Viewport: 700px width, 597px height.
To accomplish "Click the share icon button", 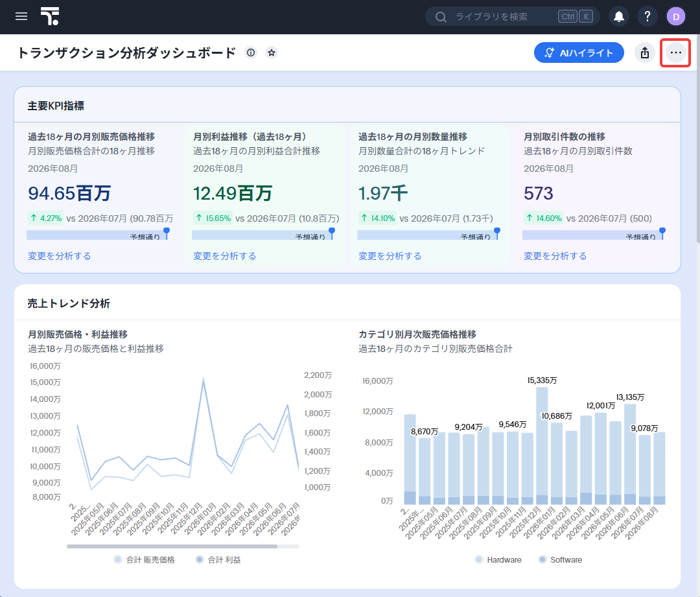I will 645,53.
